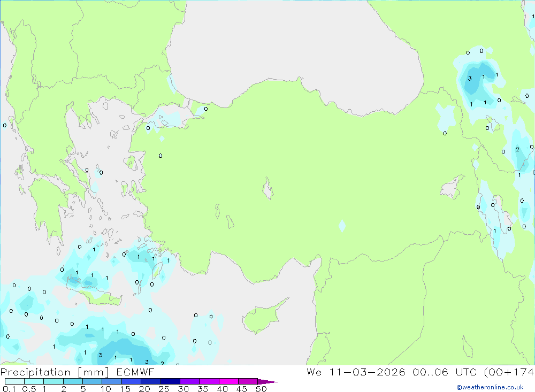Pick the 40–45 mm magenta legend swatch

[x=228, y=381]
